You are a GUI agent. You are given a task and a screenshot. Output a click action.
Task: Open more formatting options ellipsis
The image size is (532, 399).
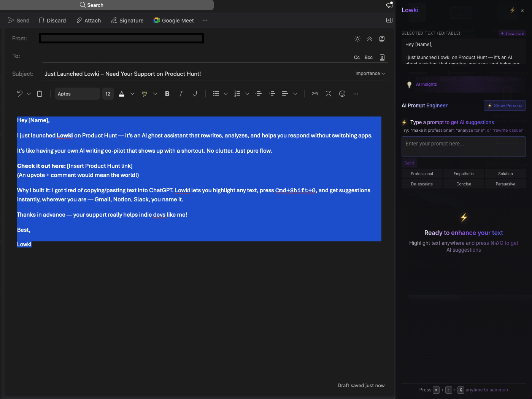356,94
